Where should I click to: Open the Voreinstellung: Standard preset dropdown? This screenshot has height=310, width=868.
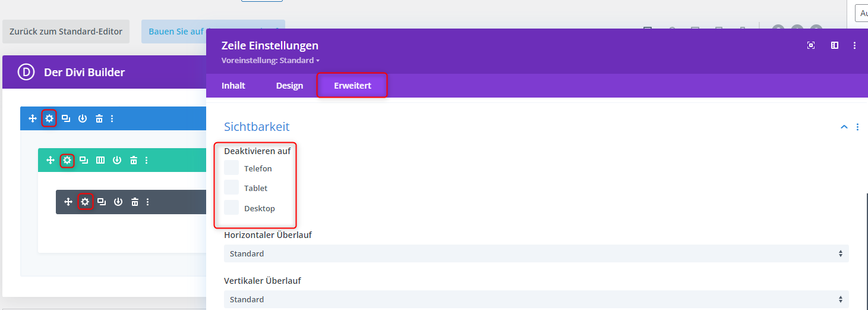[x=270, y=61]
